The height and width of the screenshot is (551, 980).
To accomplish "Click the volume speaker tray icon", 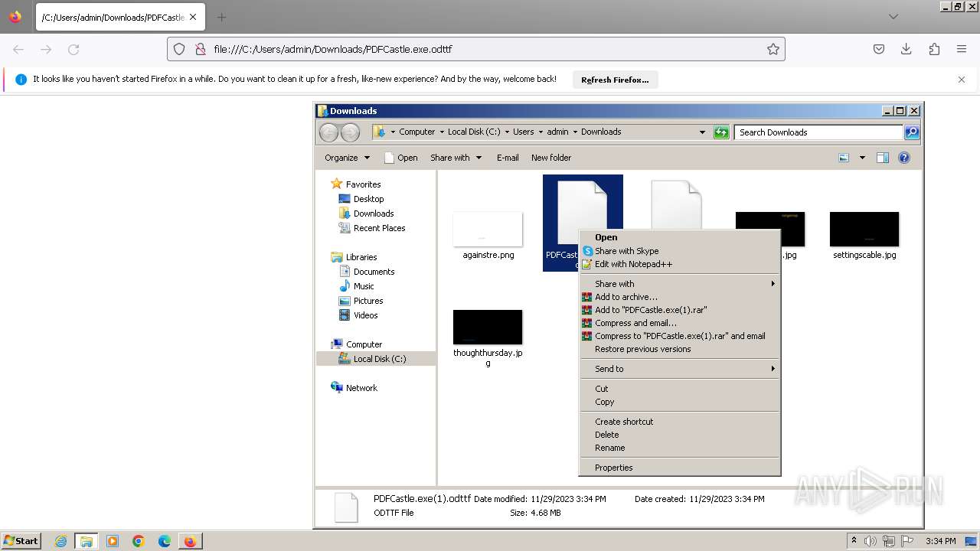I will (871, 541).
